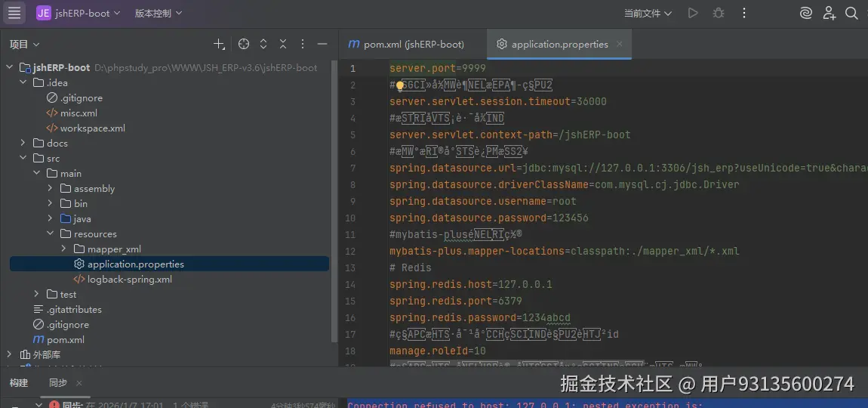Select the 同步 tab in build panel

pyautogui.click(x=57, y=382)
